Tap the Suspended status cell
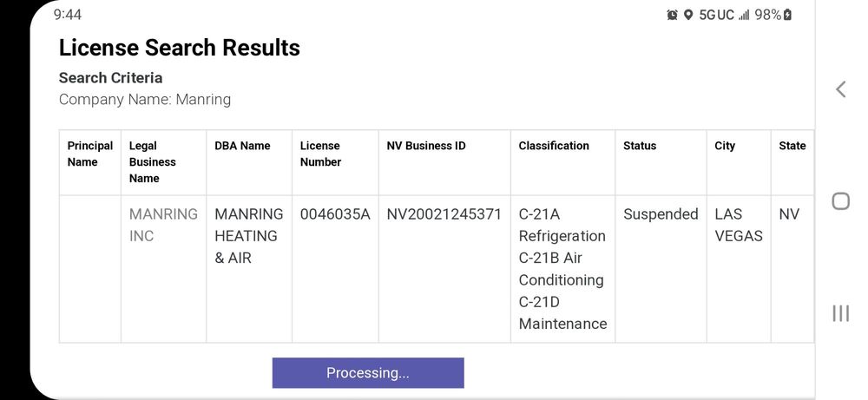868x400 pixels. tap(661, 214)
